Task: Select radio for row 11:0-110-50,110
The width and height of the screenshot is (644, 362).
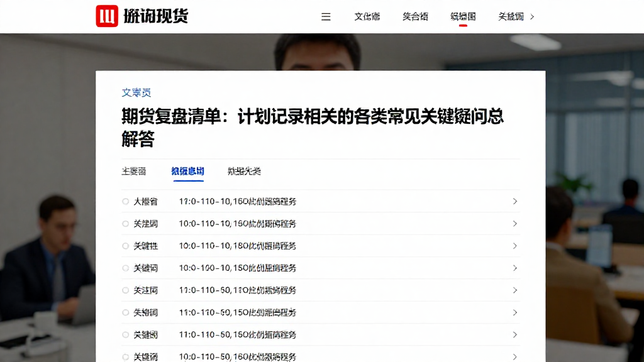Action: point(125,290)
